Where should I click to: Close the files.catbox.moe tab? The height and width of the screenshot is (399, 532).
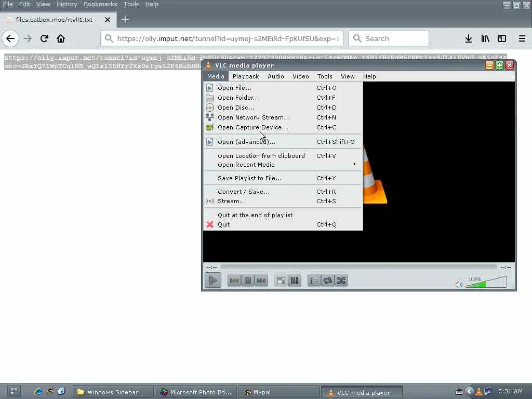pos(108,20)
